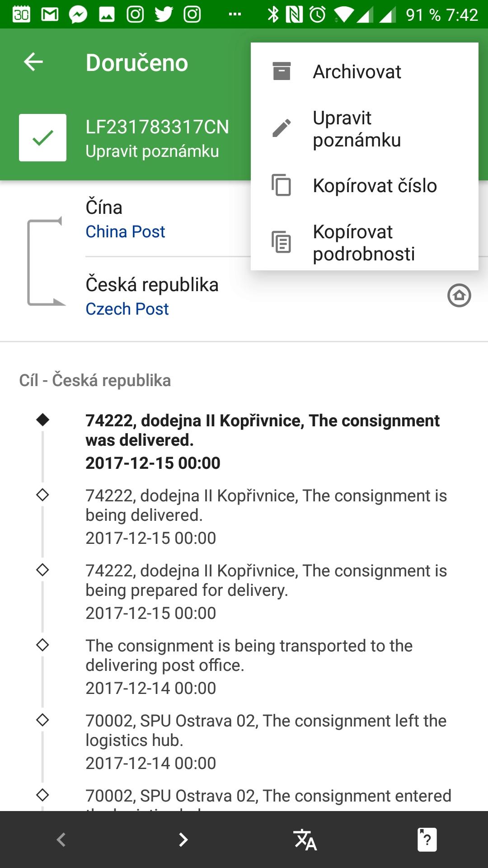Choose Kopírovat podrobnosti menu entry
The height and width of the screenshot is (868, 488).
(365, 242)
